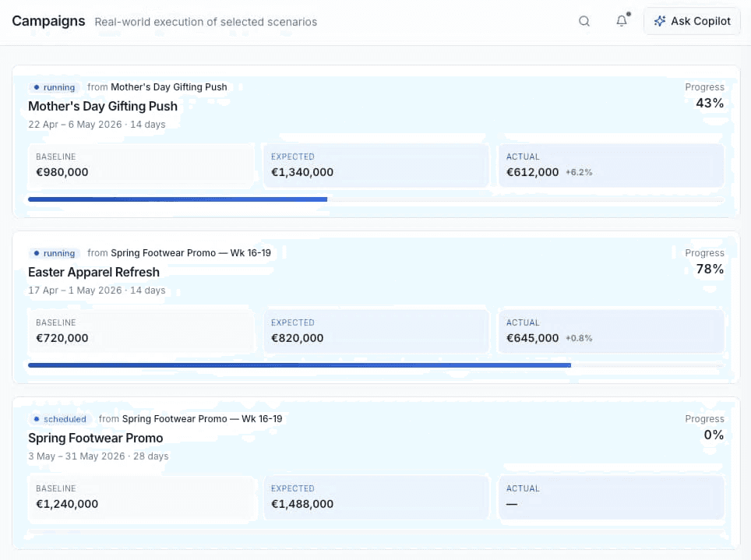Click source scenario Spring Footwear Promo — Wk 16-19 on Easter card
751x560 pixels.
coord(191,253)
